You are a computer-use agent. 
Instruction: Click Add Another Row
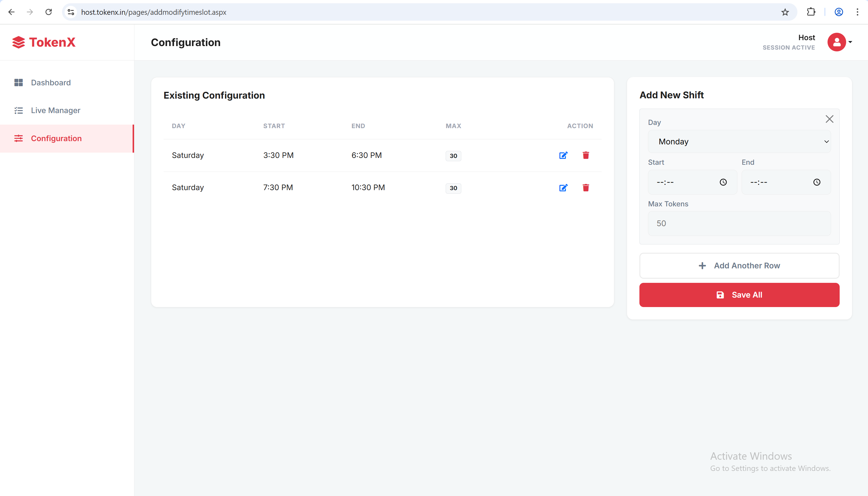(739, 265)
